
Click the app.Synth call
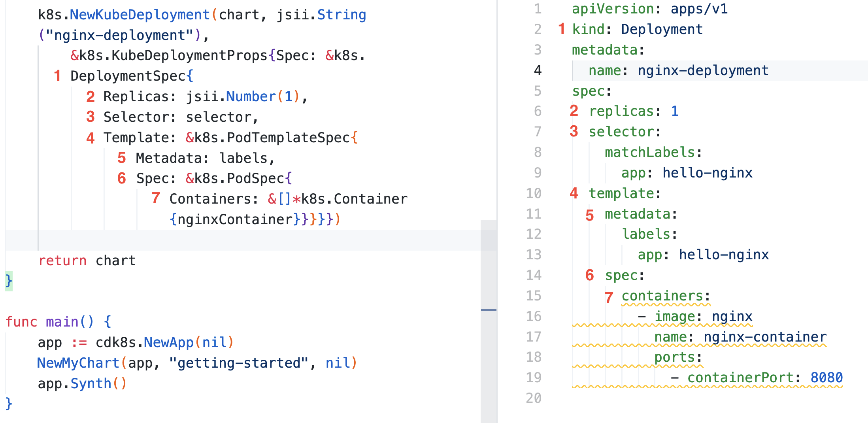(82, 383)
